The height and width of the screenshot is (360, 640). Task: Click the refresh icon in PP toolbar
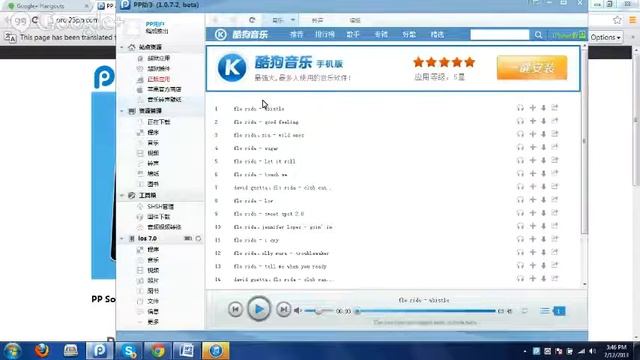(252, 20)
